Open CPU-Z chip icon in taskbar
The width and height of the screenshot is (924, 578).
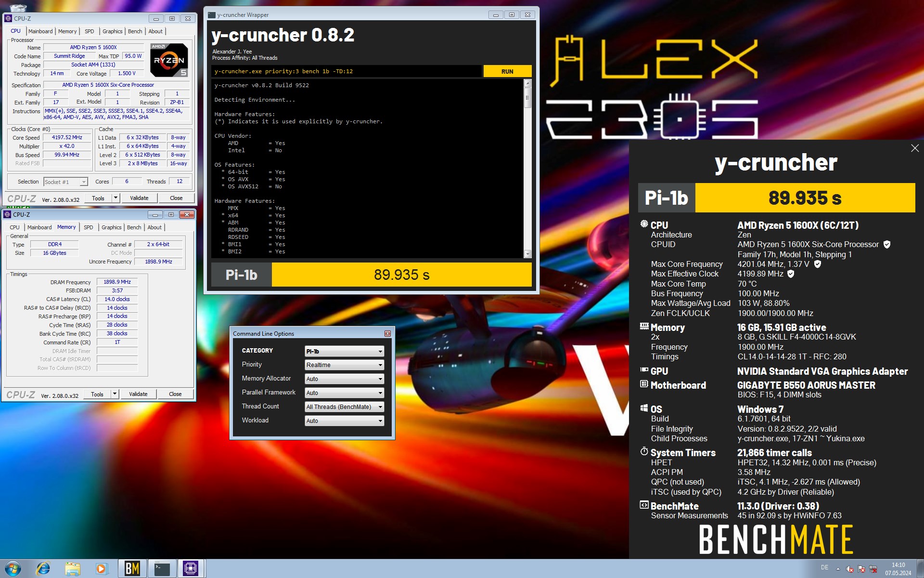[191, 569]
